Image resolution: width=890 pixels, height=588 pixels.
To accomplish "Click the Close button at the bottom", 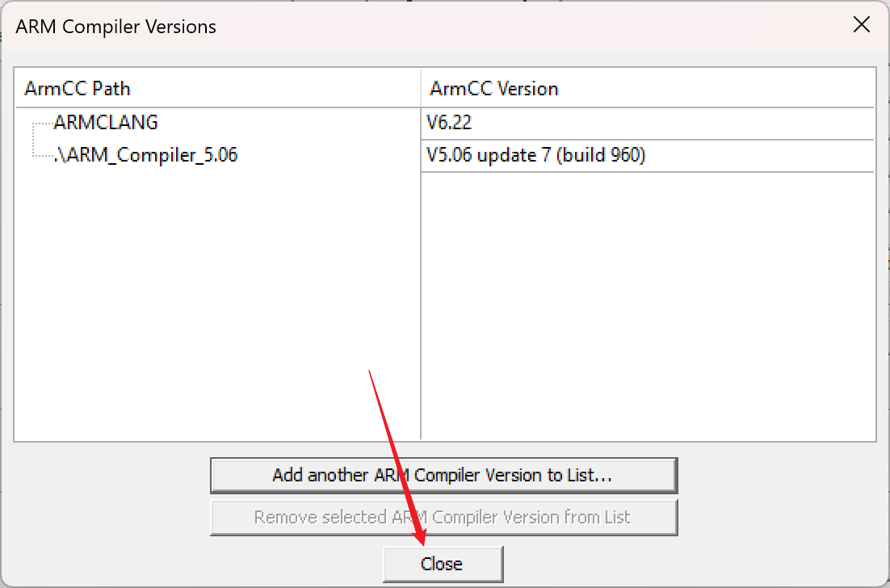I will 443,564.
